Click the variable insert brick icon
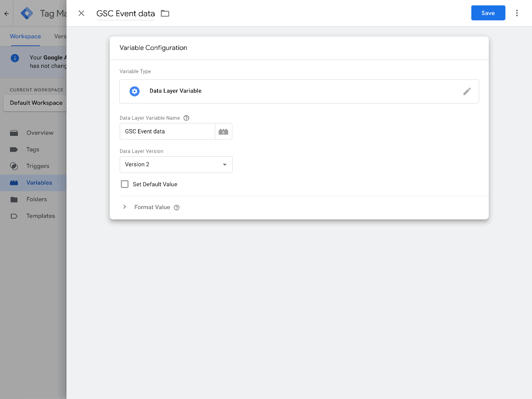The image size is (532, 399). [x=223, y=131]
